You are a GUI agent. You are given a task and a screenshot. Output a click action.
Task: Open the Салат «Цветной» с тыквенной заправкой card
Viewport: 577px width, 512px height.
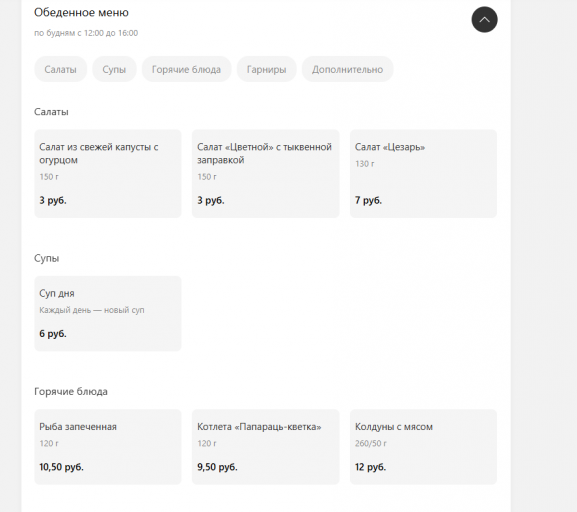pos(265,173)
